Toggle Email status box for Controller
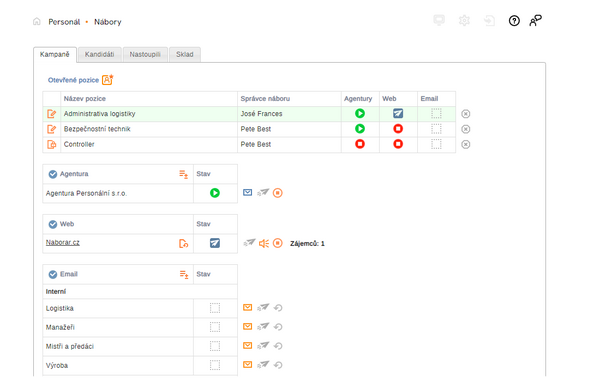 pos(436,144)
